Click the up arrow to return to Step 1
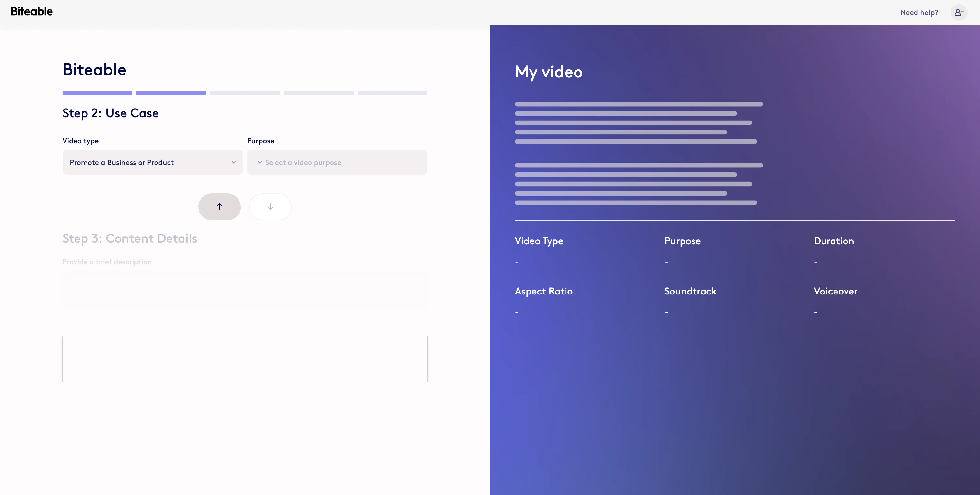 pos(219,206)
